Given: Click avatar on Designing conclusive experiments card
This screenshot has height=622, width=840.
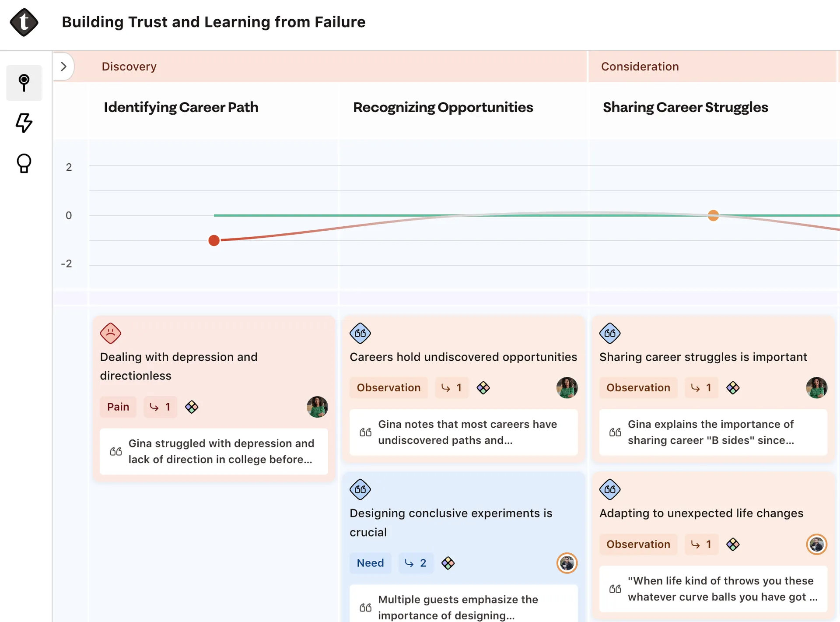Looking at the screenshot, I should pos(567,563).
